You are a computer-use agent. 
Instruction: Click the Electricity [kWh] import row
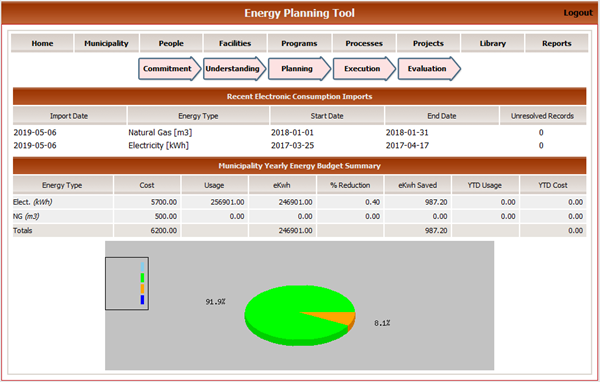[x=299, y=145]
